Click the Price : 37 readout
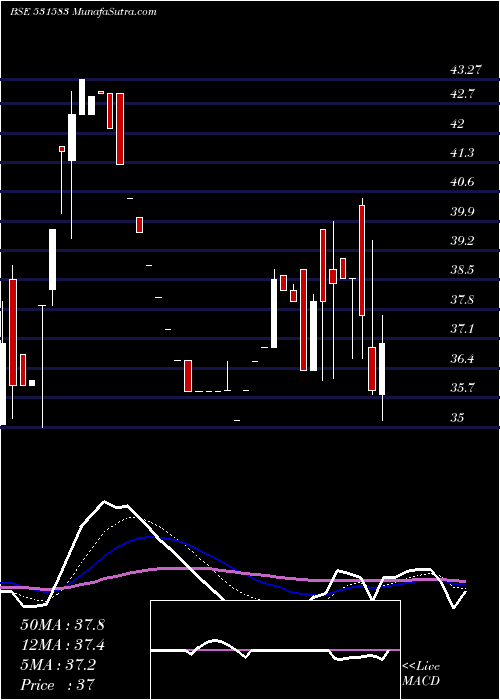500x700 pixels. click(x=56, y=685)
